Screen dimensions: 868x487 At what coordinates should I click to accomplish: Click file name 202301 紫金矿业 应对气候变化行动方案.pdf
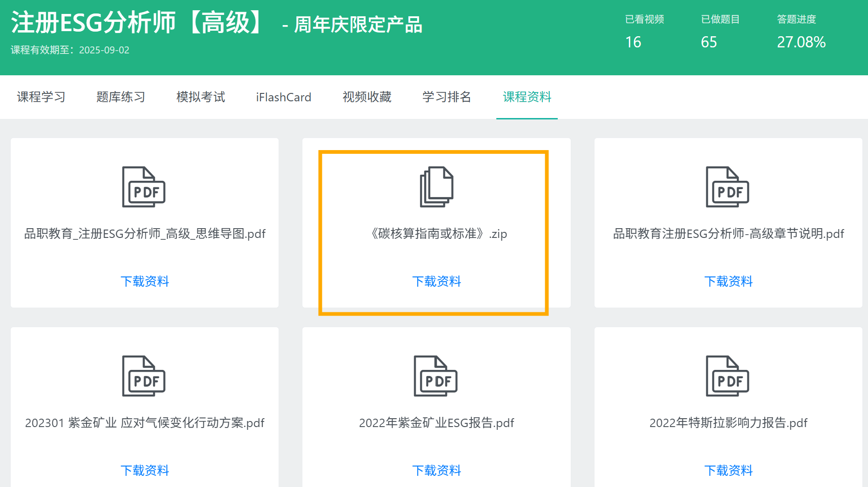145,422
